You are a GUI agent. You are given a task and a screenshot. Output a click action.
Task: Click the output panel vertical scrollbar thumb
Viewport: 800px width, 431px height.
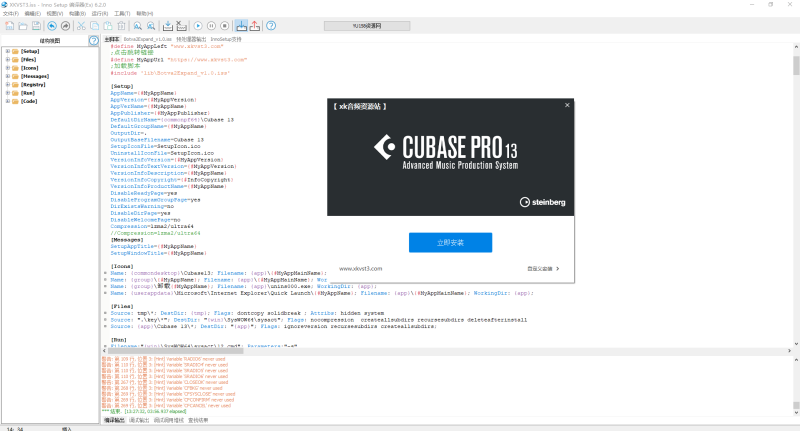[796, 405]
